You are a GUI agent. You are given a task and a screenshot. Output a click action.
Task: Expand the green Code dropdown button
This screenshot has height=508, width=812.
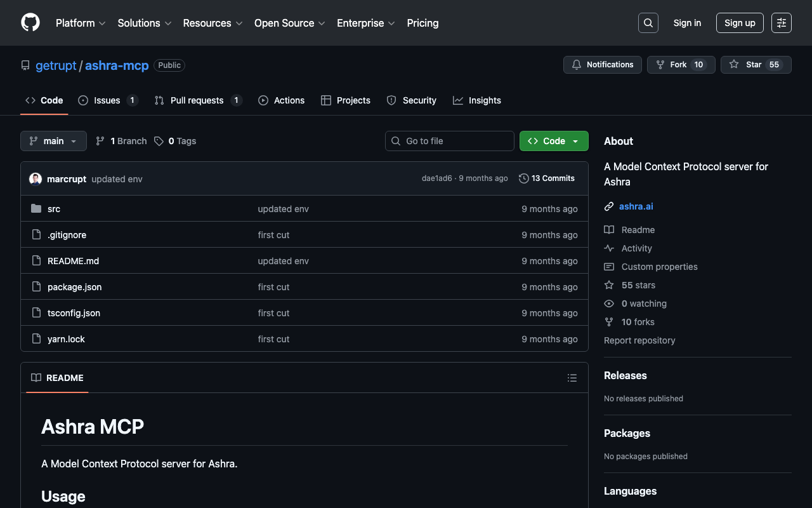coord(553,141)
